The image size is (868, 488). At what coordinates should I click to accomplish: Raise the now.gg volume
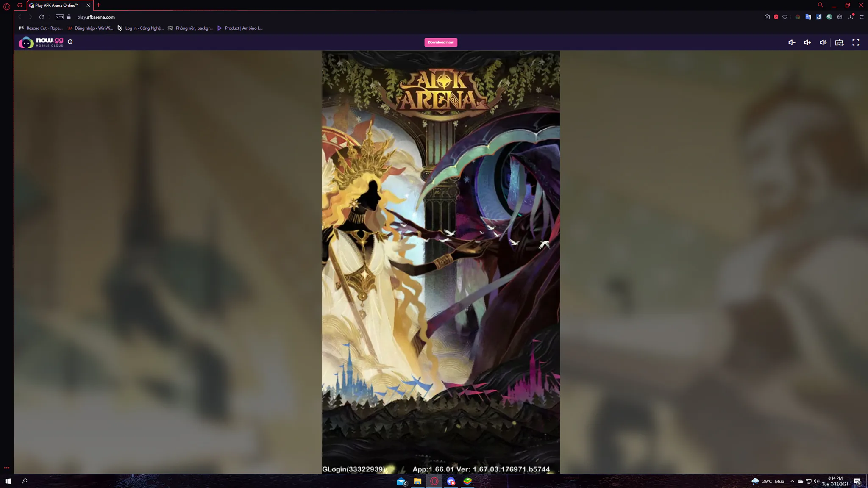click(807, 42)
